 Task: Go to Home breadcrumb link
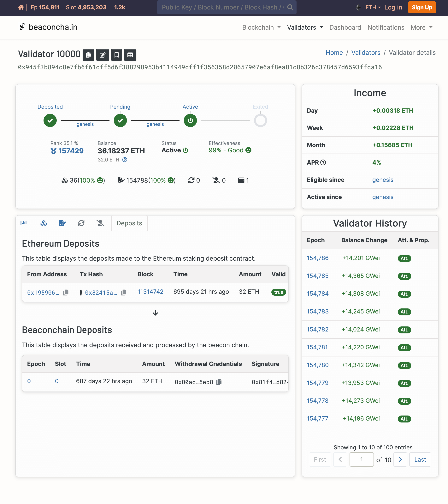coord(334,52)
